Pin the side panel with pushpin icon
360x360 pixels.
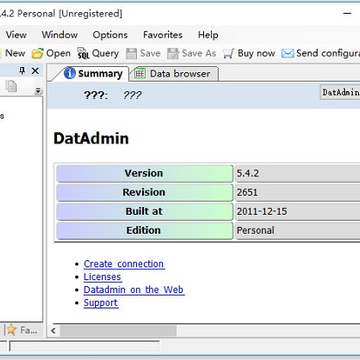(22, 71)
